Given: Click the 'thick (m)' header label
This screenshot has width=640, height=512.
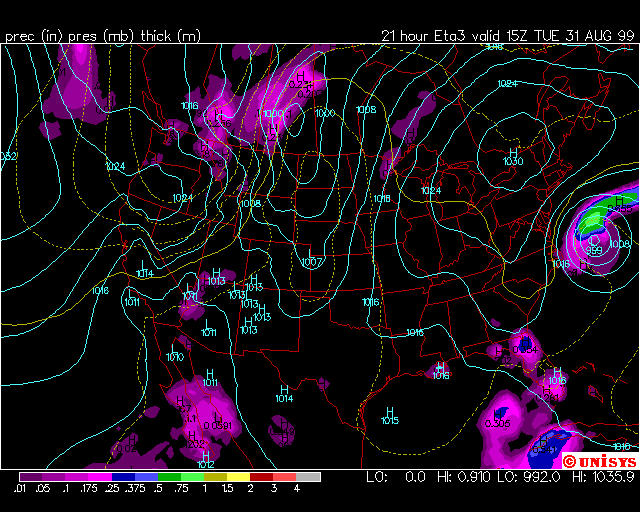Looking at the screenshot, I should [x=172, y=36].
